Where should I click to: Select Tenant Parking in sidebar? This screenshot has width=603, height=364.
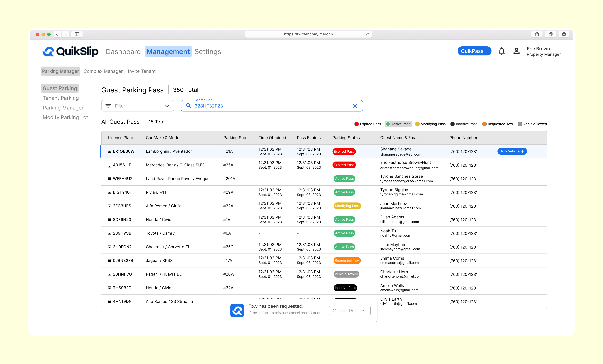point(61,98)
